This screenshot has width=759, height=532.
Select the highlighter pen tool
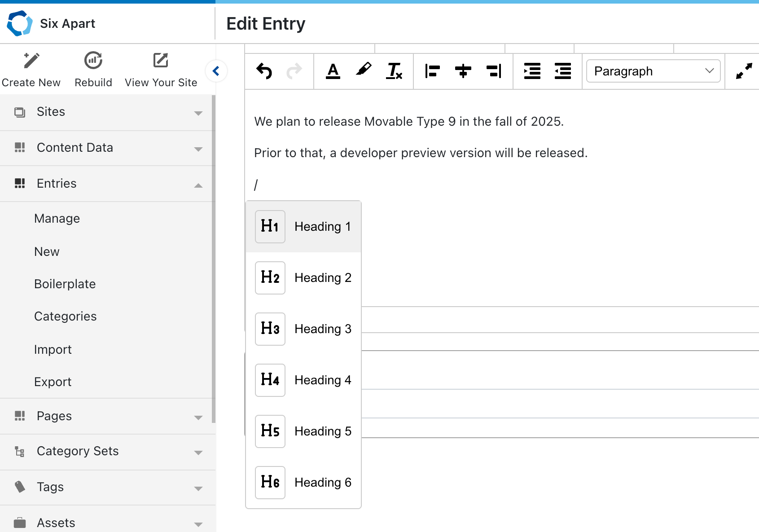pyautogui.click(x=364, y=70)
